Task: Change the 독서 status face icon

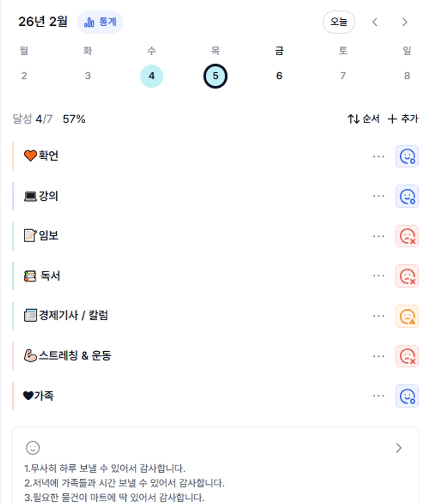Action: 407,276
